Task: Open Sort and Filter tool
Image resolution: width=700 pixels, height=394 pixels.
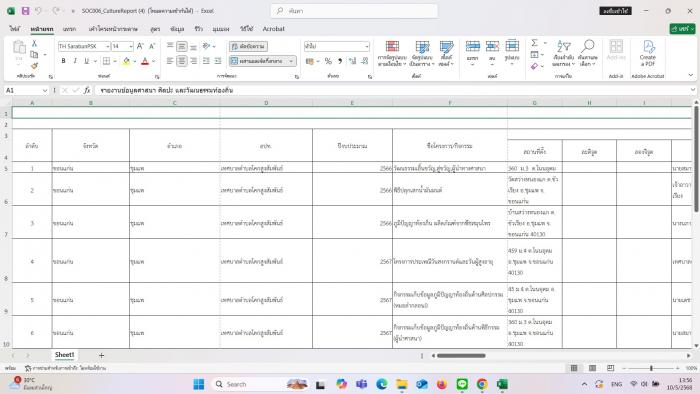Action: click(563, 53)
